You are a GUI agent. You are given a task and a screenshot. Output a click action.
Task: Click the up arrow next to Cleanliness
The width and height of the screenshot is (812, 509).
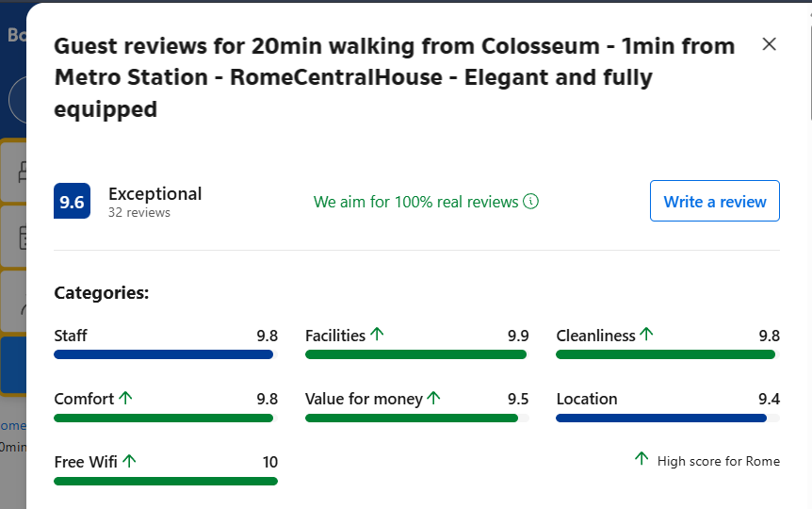[x=646, y=334]
